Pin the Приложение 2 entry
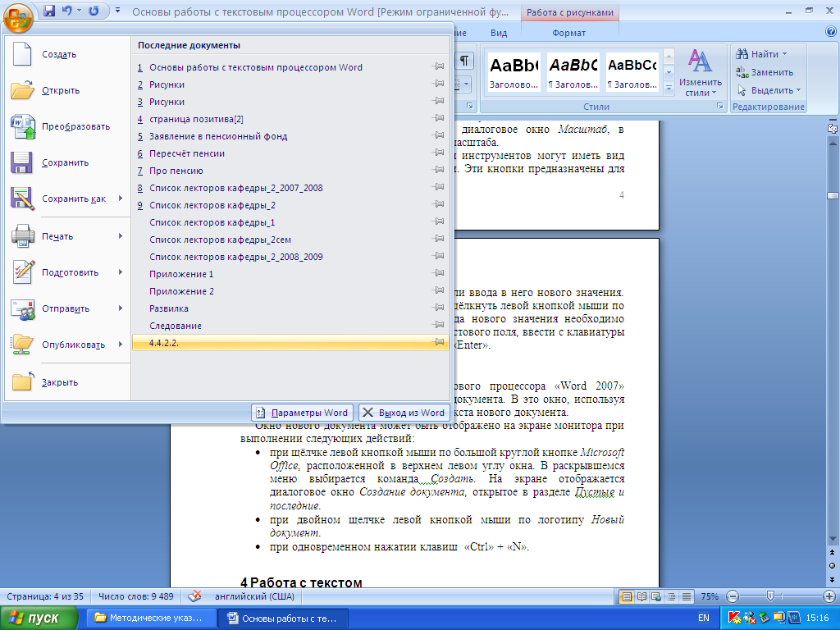The height and width of the screenshot is (630, 840). click(438, 290)
